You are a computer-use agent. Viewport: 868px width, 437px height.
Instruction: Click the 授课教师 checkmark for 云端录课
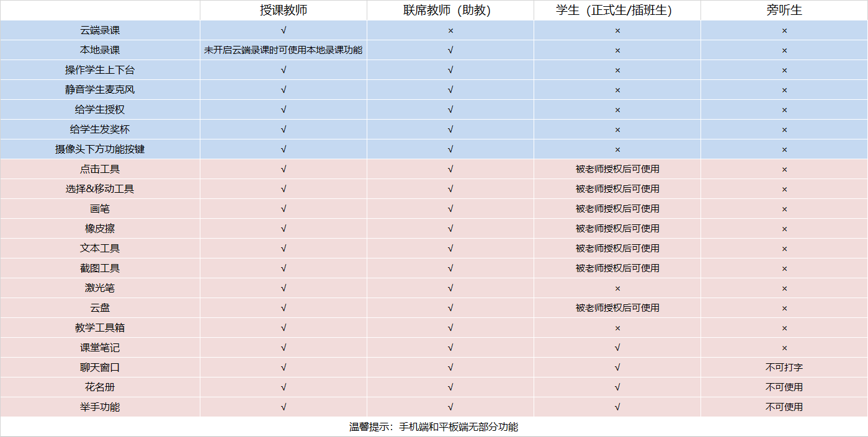284,30
